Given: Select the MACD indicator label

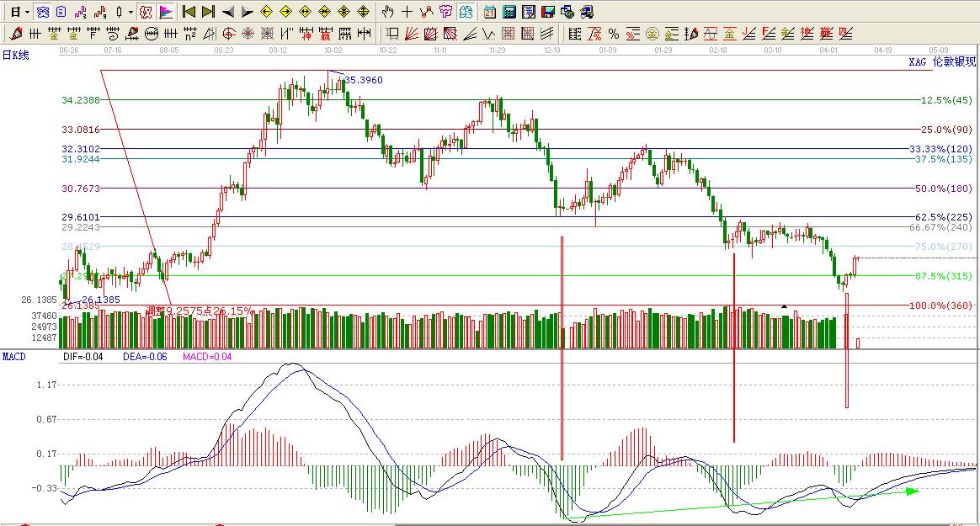Looking at the screenshot, I should [x=14, y=357].
